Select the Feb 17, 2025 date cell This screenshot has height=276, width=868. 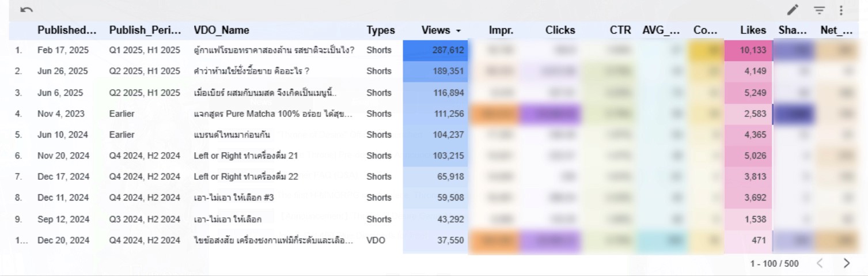pos(63,50)
